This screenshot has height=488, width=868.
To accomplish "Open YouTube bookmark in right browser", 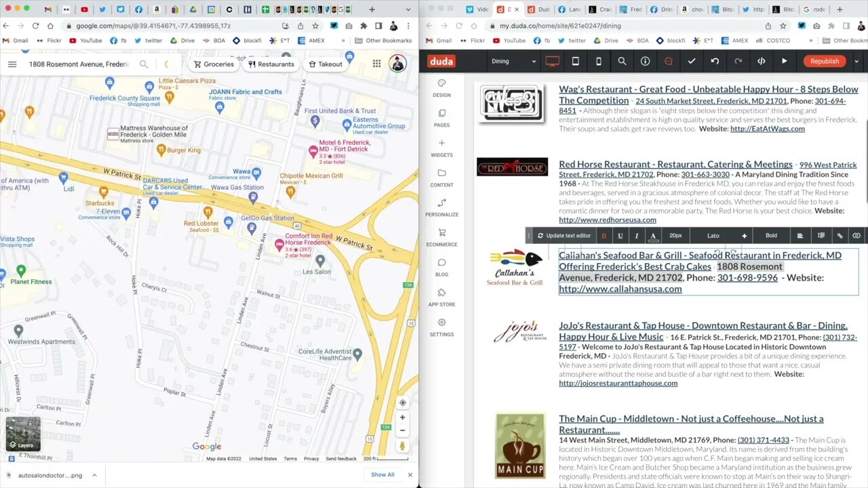I will pos(509,41).
